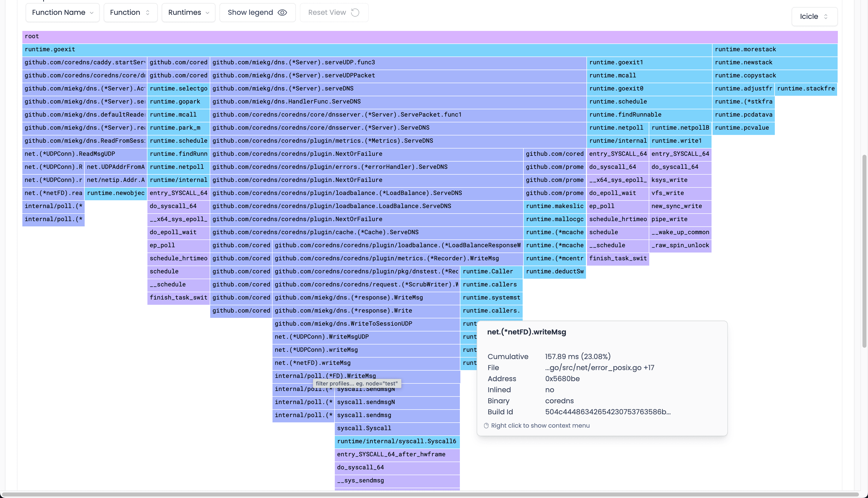Viewport: 868px width, 498px height.
Task: Open the Function Name dropdown
Action: coord(62,13)
